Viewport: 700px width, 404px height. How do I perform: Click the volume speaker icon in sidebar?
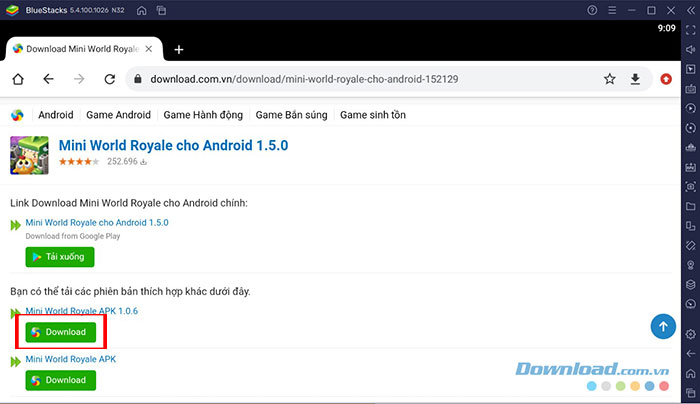pos(691,50)
